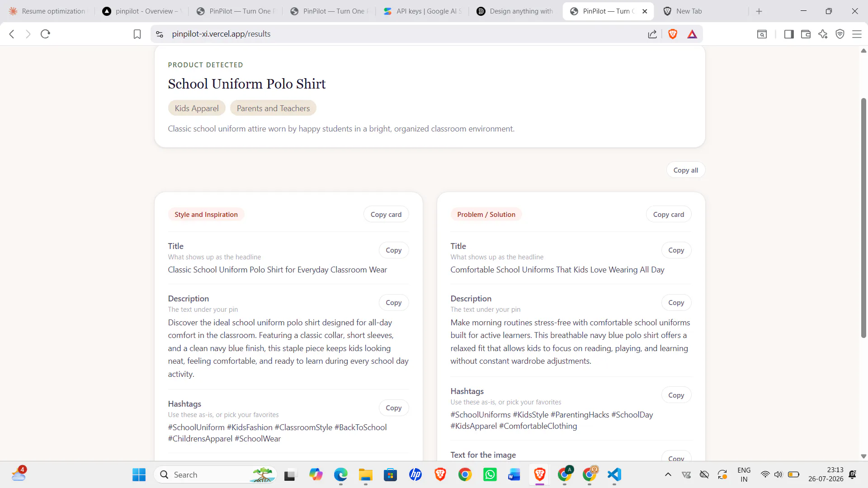Open Microsoft Edge from the taskbar
Viewport: 868px width, 488px height.
340,474
